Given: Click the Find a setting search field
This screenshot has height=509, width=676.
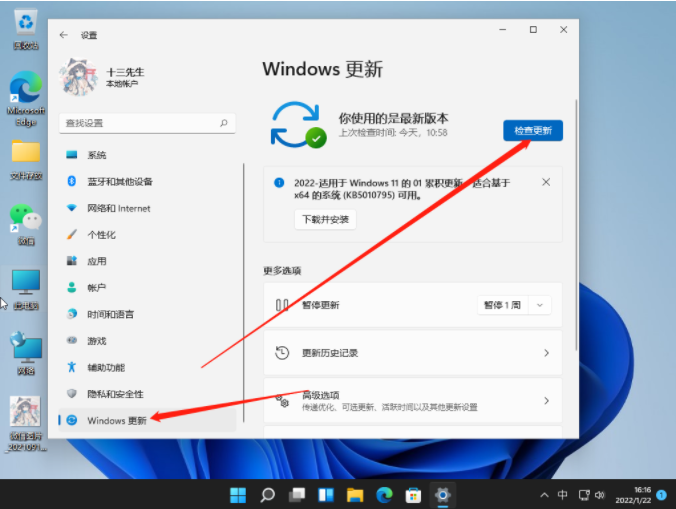Looking at the screenshot, I should (x=140, y=122).
